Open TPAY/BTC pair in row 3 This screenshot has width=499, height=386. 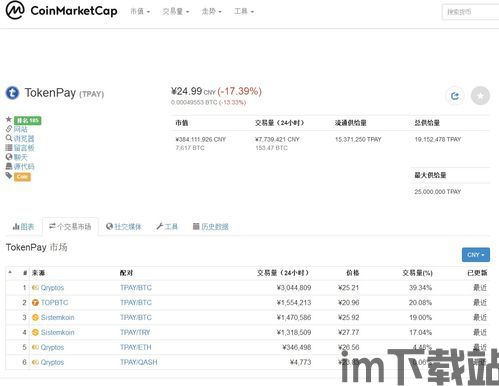(x=136, y=317)
